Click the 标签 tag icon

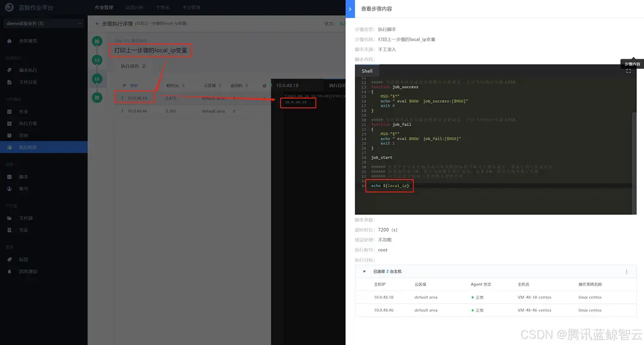point(9,259)
